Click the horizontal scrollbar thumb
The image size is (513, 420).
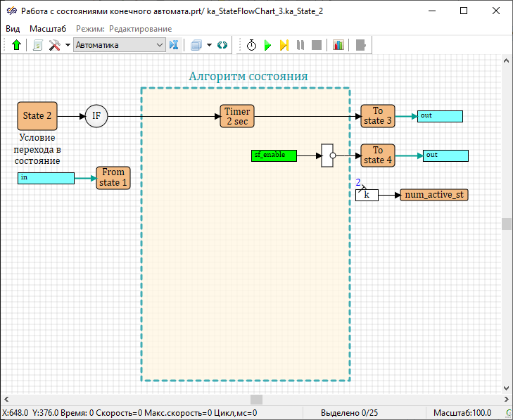click(x=256, y=400)
